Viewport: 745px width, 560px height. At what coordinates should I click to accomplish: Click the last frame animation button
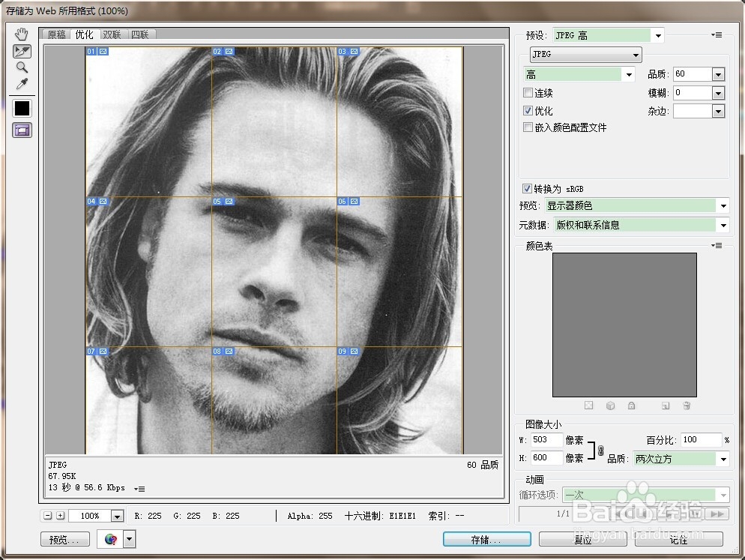coord(717,514)
